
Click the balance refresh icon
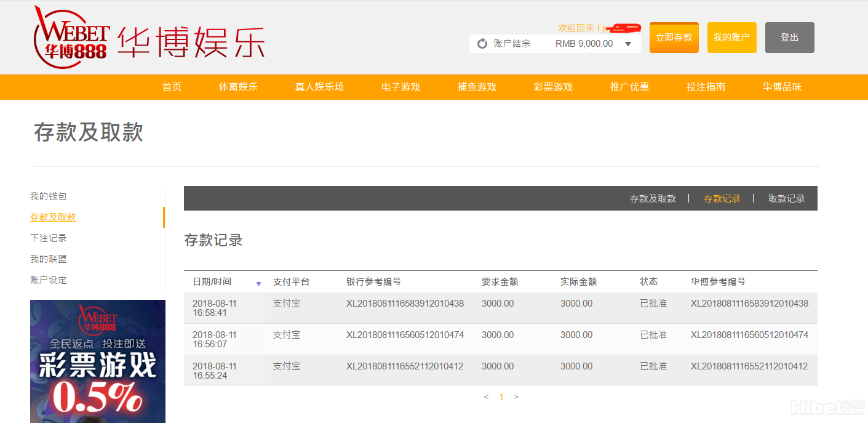pos(482,44)
